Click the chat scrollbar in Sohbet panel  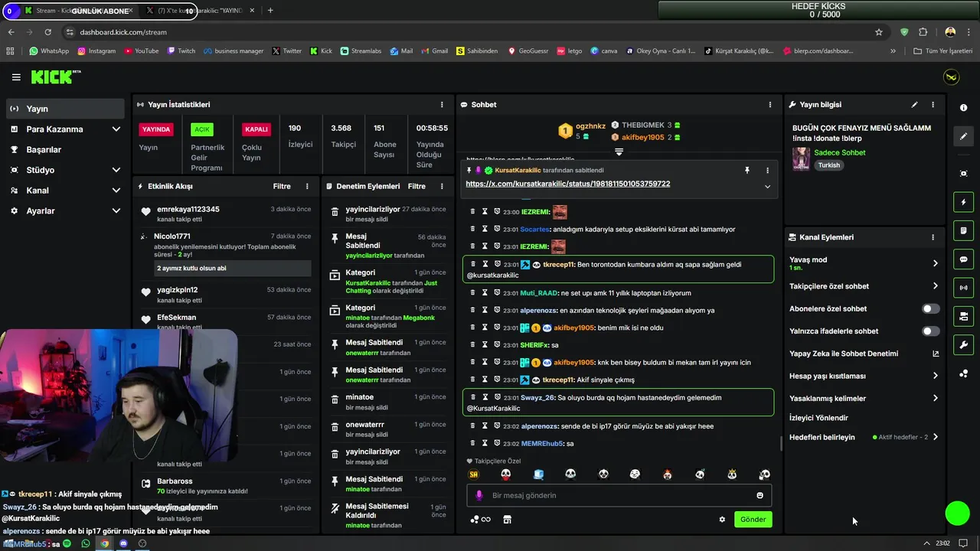coord(781,443)
